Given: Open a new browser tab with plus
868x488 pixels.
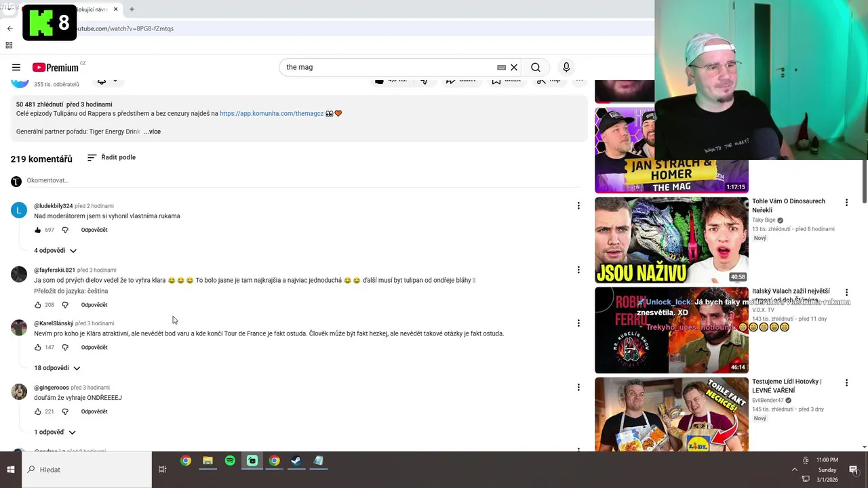Looking at the screenshot, I should 132,9.
